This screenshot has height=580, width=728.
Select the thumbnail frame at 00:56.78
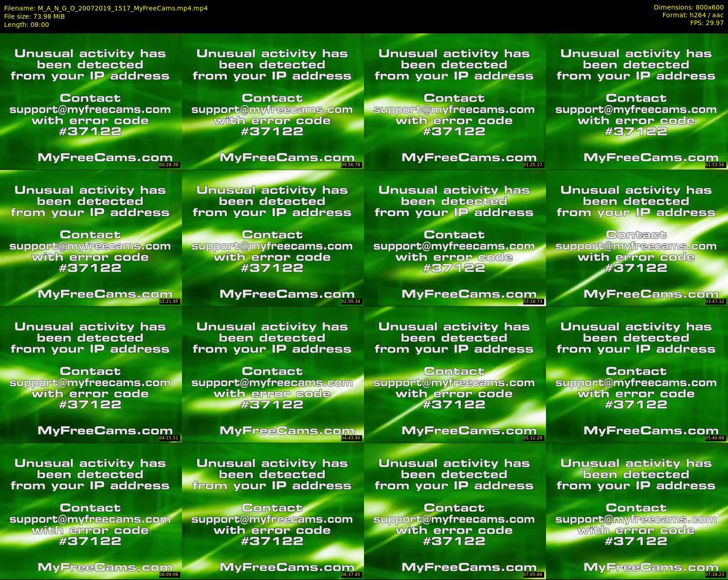click(x=273, y=101)
